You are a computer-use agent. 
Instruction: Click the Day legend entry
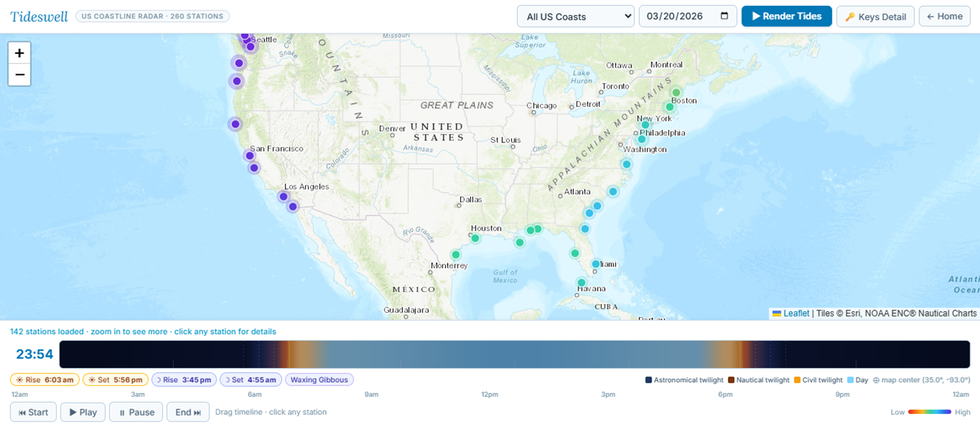click(x=858, y=380)
